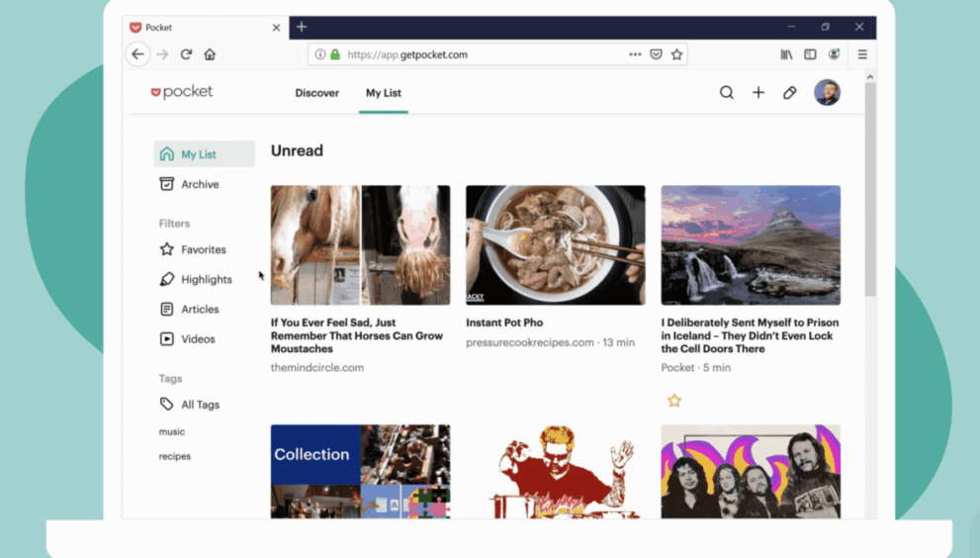This screenshot has height=558, width=980.
Task: Open the Firefox hamburger menu
Action: point(862,54)
